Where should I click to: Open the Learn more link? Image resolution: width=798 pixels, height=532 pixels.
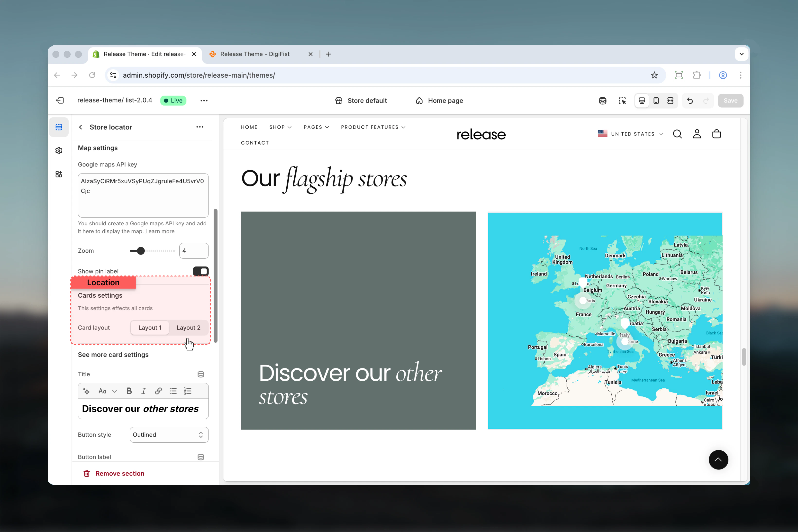(160, 231)
